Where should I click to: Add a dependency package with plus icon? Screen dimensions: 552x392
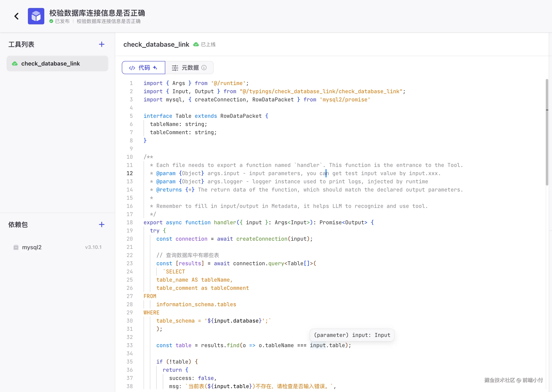[102, 224]
